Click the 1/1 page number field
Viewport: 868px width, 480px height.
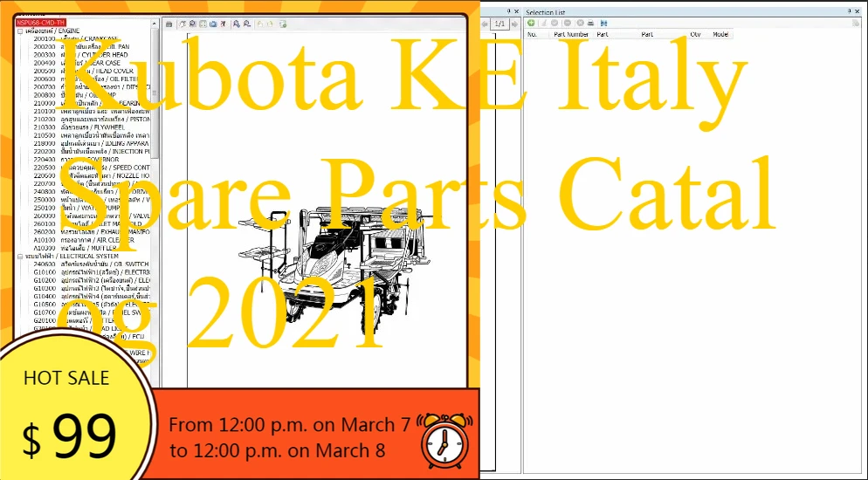(x=499, y=24)
